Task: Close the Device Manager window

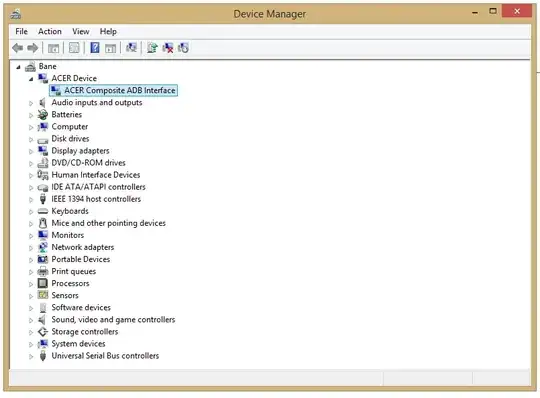Action: 517,11
